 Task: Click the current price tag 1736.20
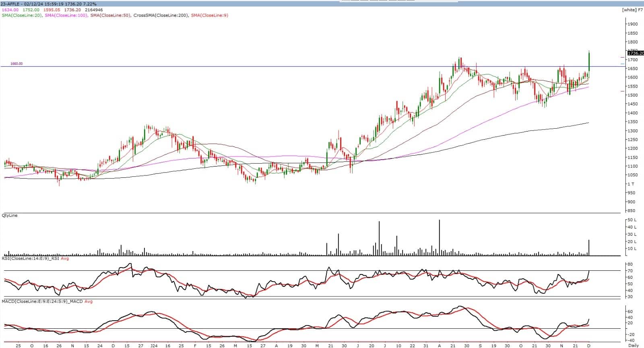point(635,53)
